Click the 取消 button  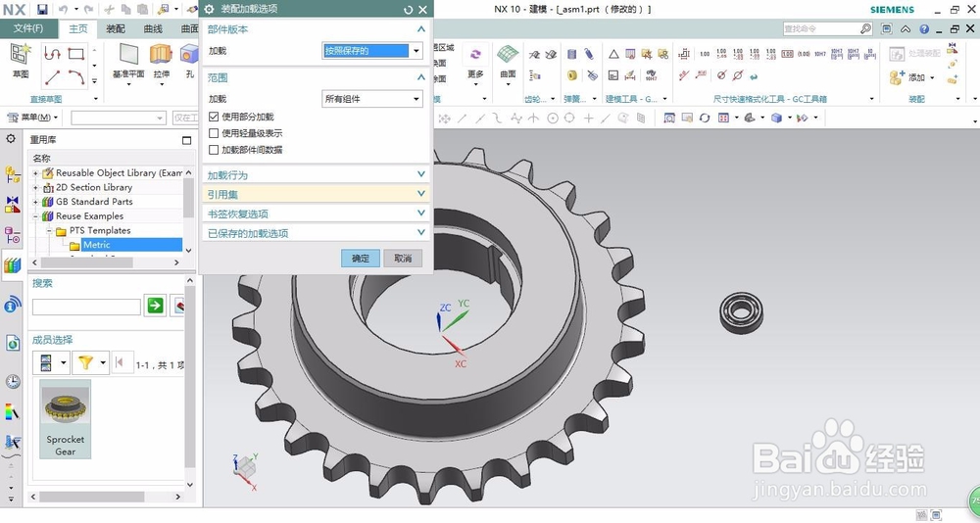pos(403,258)
